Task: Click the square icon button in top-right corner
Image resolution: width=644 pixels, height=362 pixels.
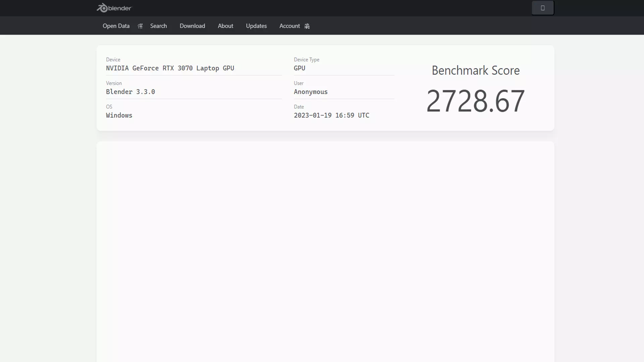Action: tap(543, 8)
